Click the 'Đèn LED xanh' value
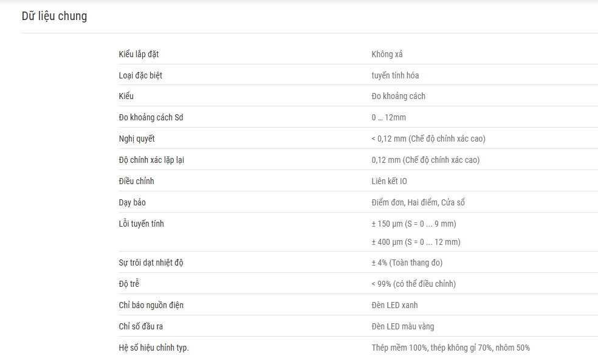The image size is (598, 364). click(394, 305)
